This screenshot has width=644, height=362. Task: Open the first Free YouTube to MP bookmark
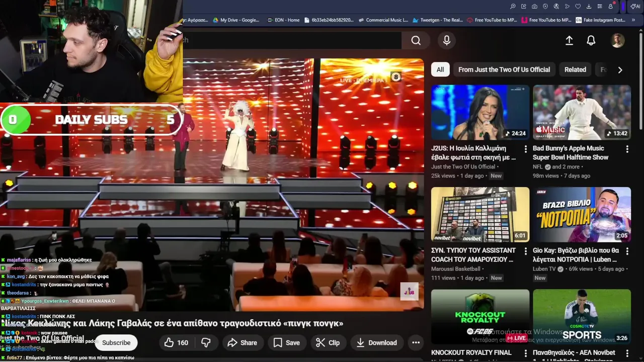[x=492, y=20]
